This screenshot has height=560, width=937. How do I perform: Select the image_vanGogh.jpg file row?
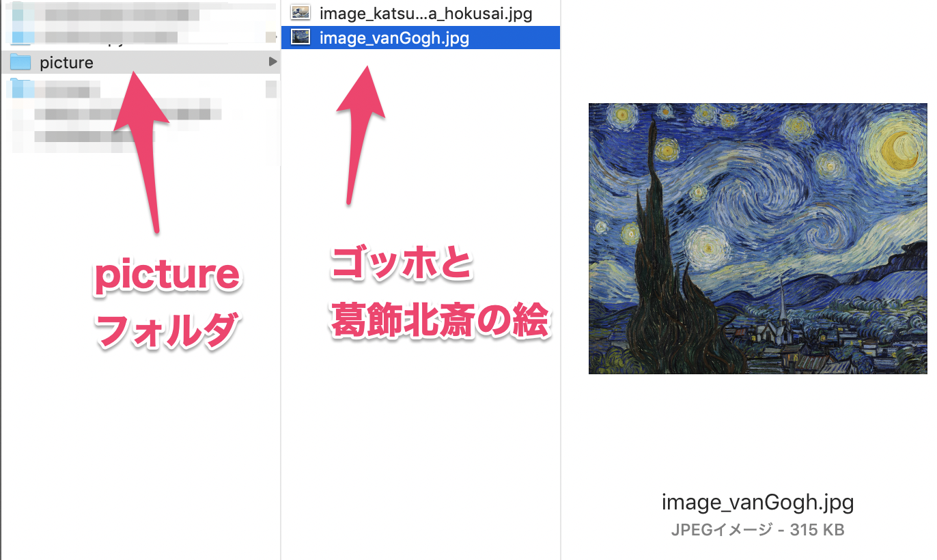[x=421, y=38]
